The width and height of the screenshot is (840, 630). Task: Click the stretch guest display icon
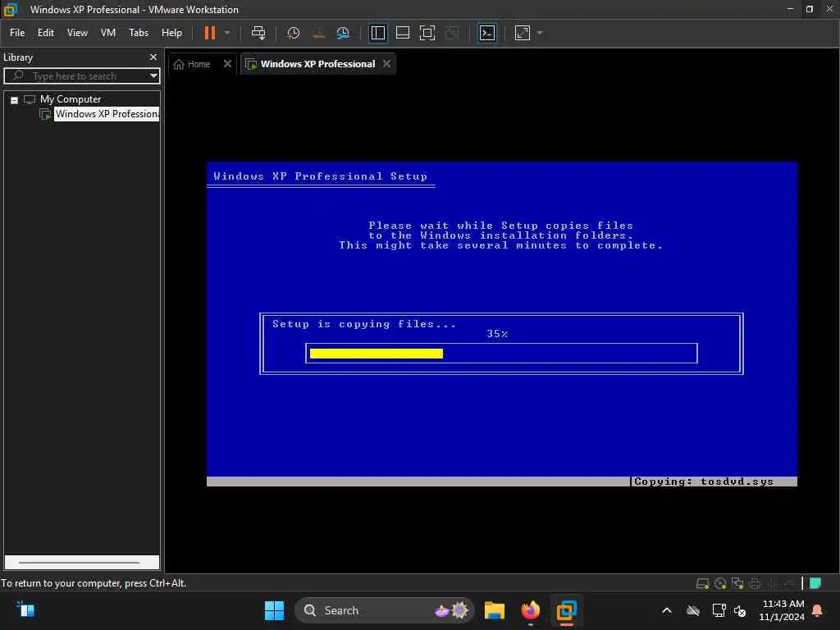(523, 33)
